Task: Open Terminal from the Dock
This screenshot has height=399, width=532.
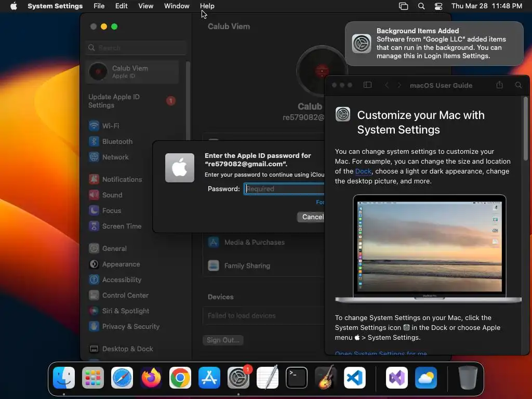Action: coord(297,377)
